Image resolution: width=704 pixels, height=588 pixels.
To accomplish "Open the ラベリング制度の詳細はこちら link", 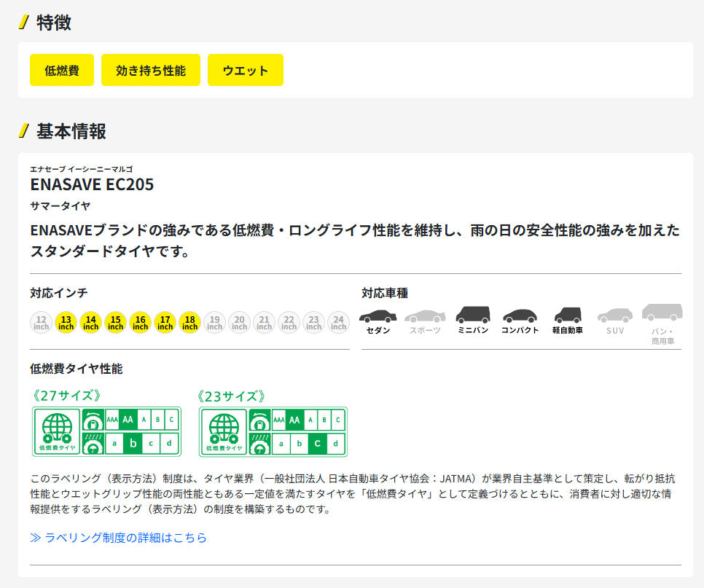I will [x=119, y=537].
